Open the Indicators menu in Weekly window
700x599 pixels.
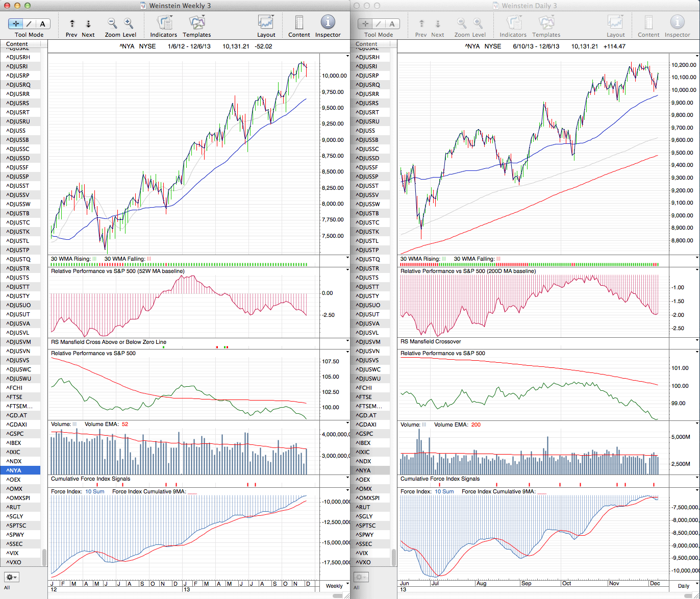pos(164,23)
